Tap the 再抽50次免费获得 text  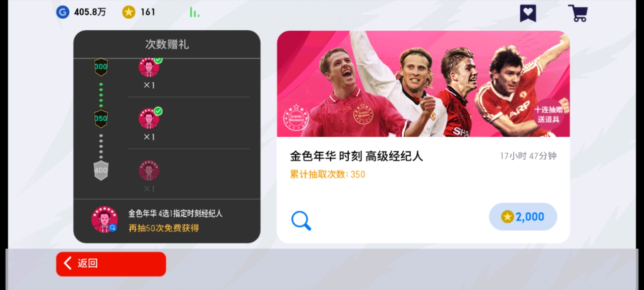click(x=163, y=228)
